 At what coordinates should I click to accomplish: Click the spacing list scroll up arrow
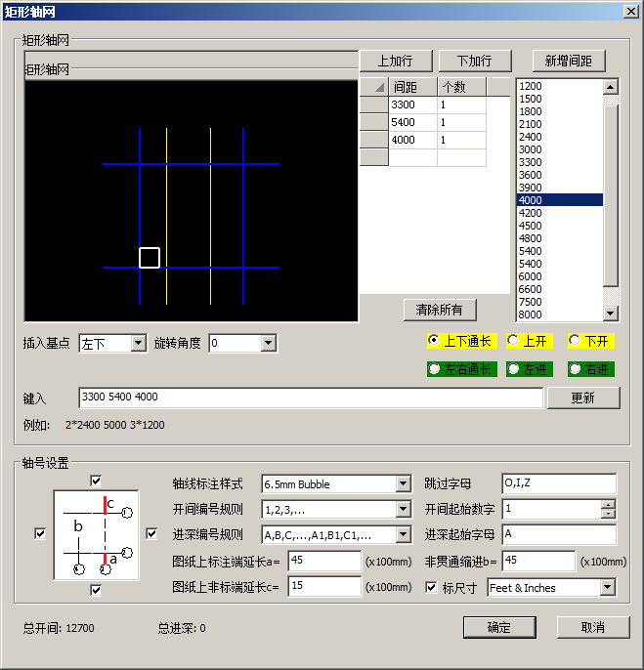coord(611,87)
